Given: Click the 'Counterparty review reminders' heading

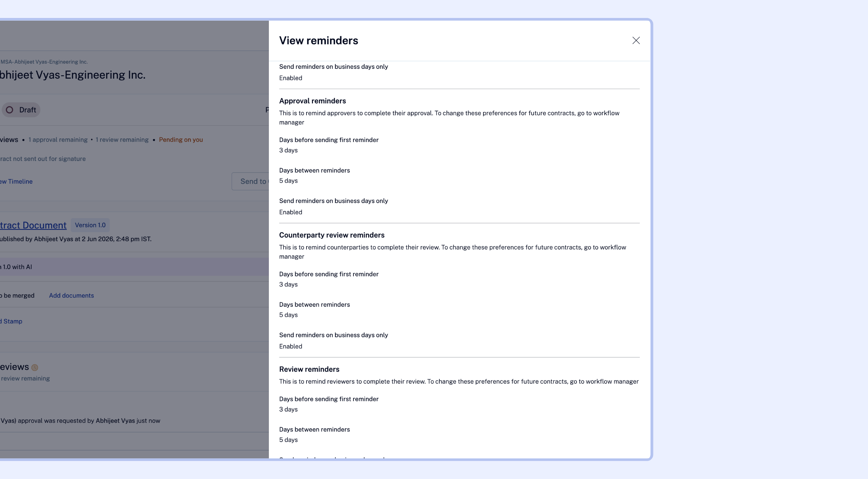Looking at the screenshot, I should (x=332, y=235).
